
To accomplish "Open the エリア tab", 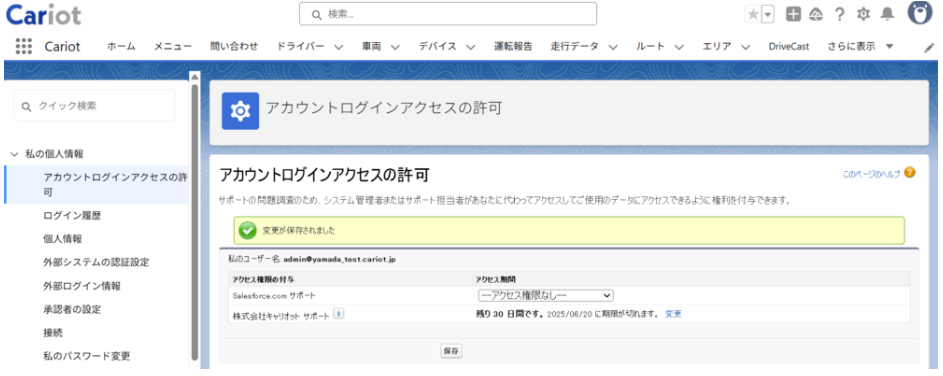I will coord(716,46).
